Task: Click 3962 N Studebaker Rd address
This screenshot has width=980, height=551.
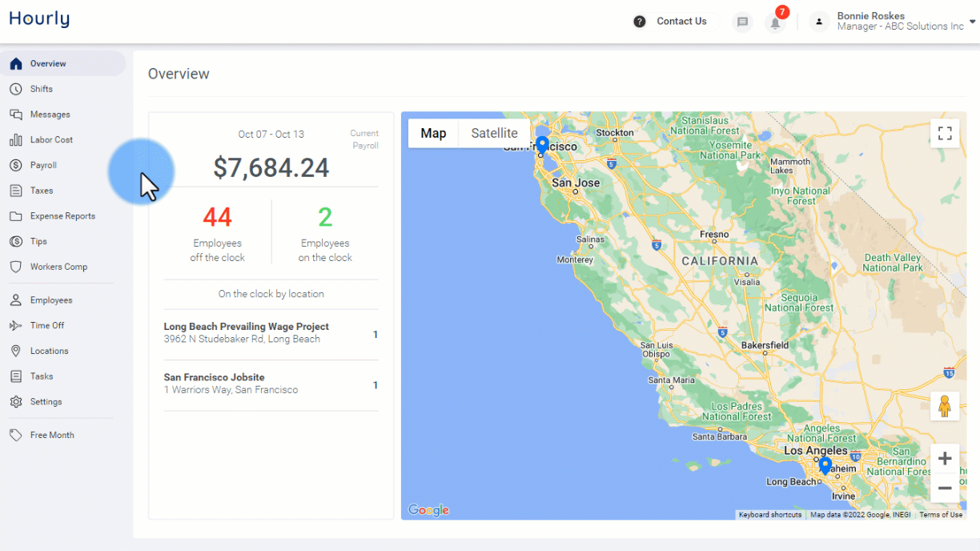Action: [x=242, y=339]
